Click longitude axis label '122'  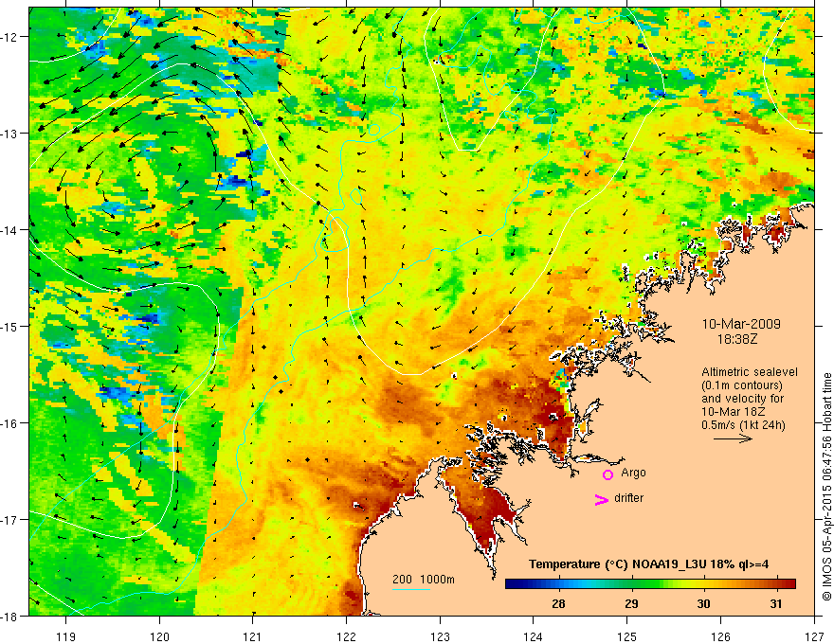(346, 636)
